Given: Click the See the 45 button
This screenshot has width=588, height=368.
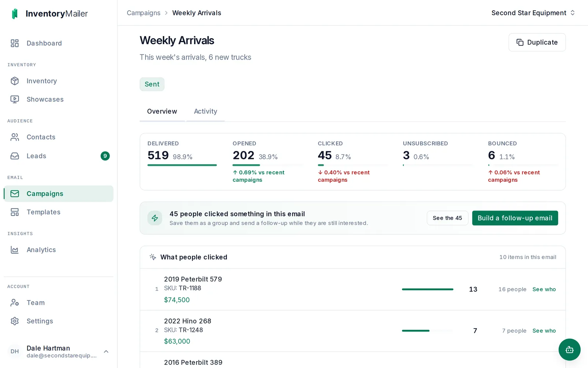Looking at the screenshot, I should (447, 218).
